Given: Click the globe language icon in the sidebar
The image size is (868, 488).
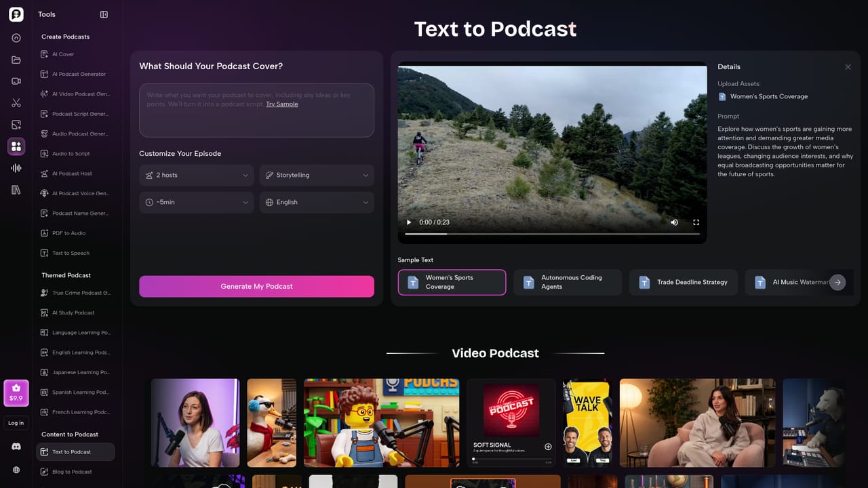Looking at the screenshot, I should [16, 470].
